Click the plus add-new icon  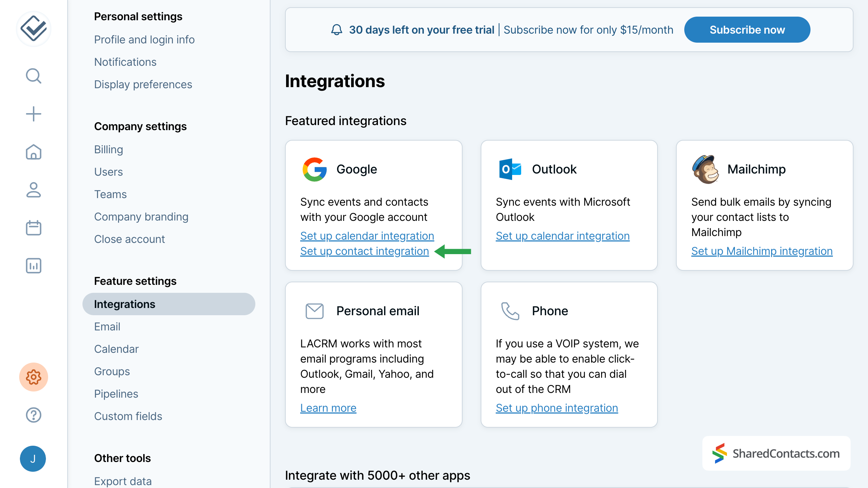[34, 114]
